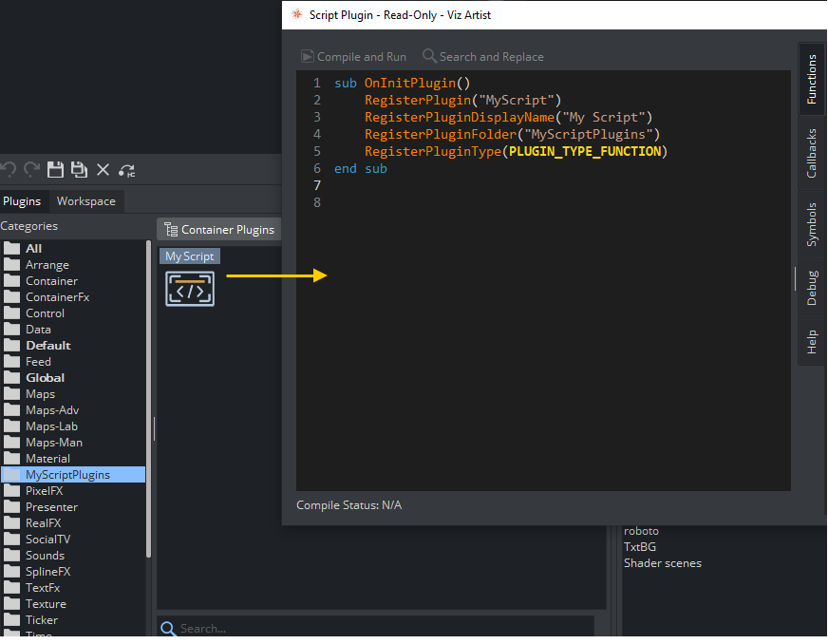Click the Save icon in toolbar
The height and width of the screenshot is (644, 828).
tap(56, 170)
